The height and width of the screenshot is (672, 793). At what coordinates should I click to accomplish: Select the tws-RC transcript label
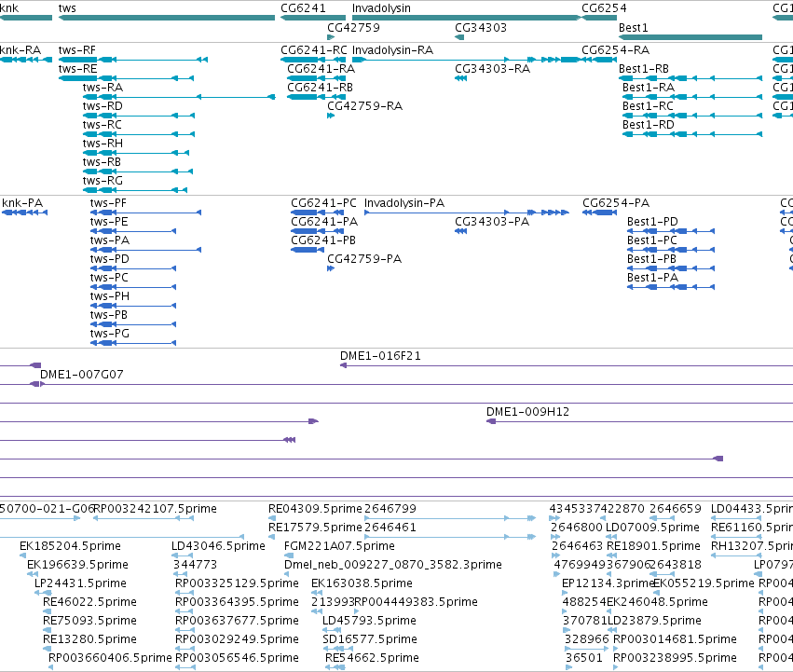(x=103, y=125)
